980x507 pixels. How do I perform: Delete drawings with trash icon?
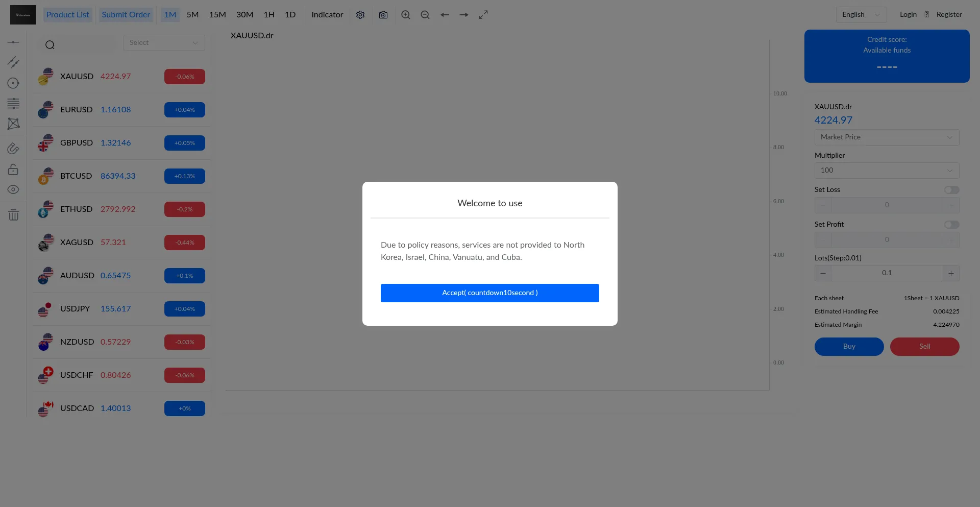pos(14,215)
